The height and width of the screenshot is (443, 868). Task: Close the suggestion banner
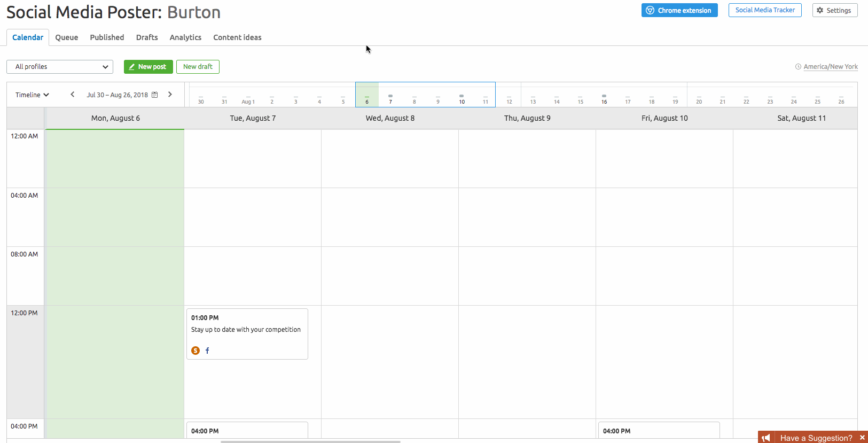tap(862, 438)
